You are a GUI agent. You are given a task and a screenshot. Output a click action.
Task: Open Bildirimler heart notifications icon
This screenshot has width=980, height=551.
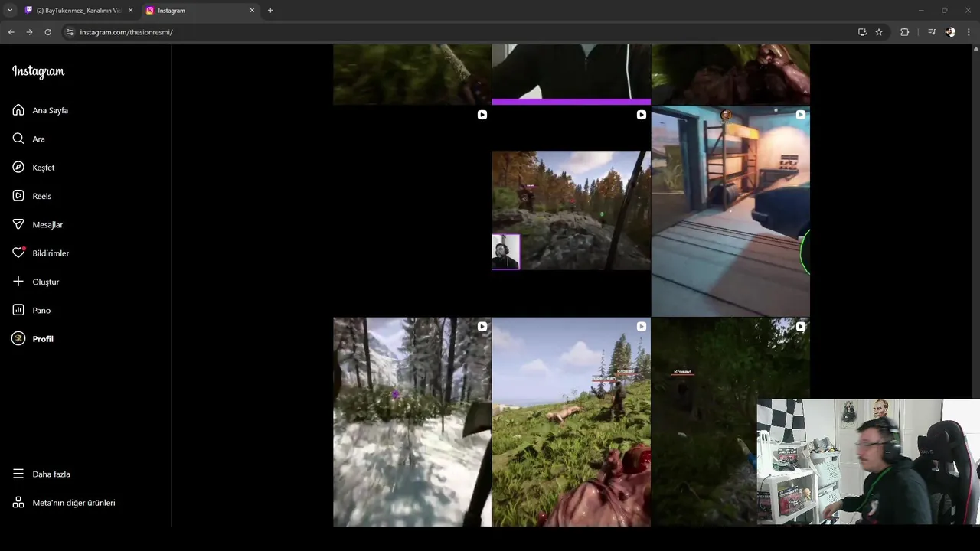(18, 253)
